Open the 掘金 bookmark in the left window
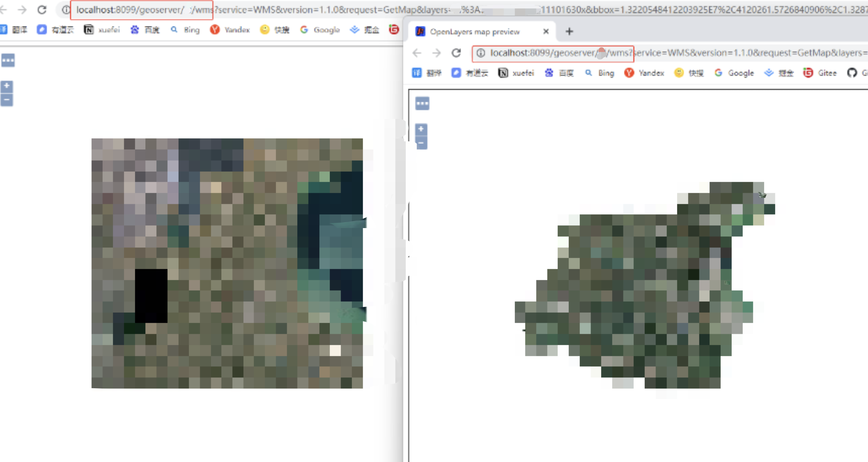This screenshot has height=462, width=868. tap(365, 30)
